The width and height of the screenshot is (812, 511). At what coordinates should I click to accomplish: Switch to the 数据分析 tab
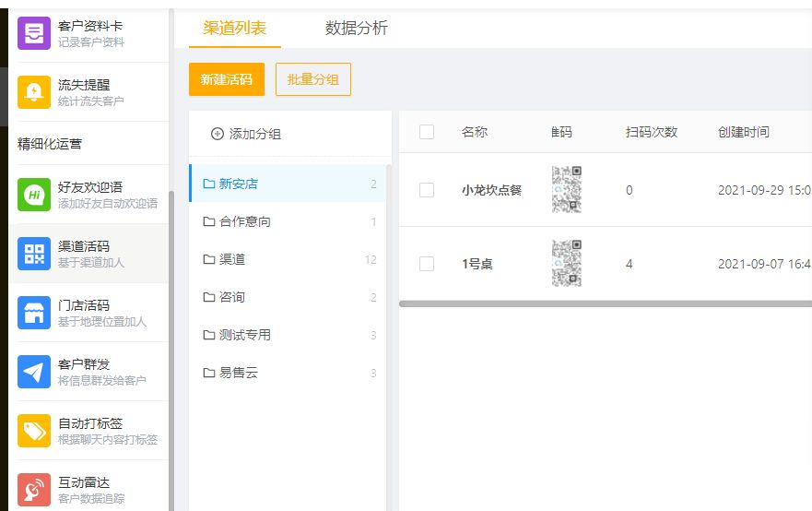[357, 28]
